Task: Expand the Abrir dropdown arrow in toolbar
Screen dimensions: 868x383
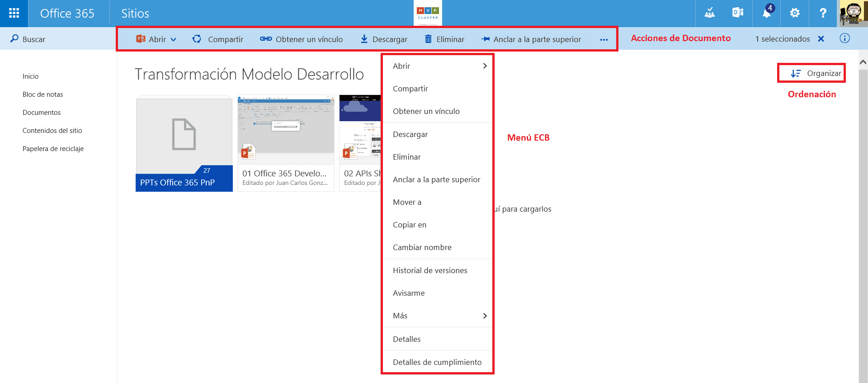Action: pyautogui.click(x=173, y=39)
